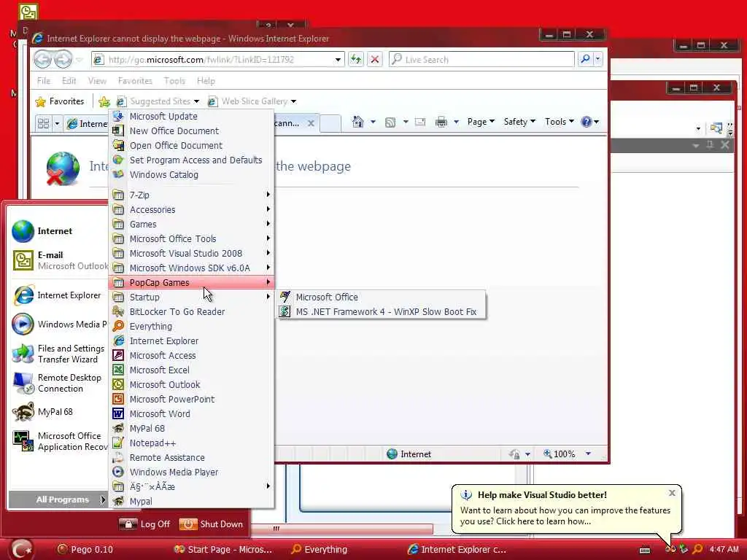Expand Microsoft Windows SDK v6.0A folder
The height and width of the screenshot is (560, 747).
(191, 268)
